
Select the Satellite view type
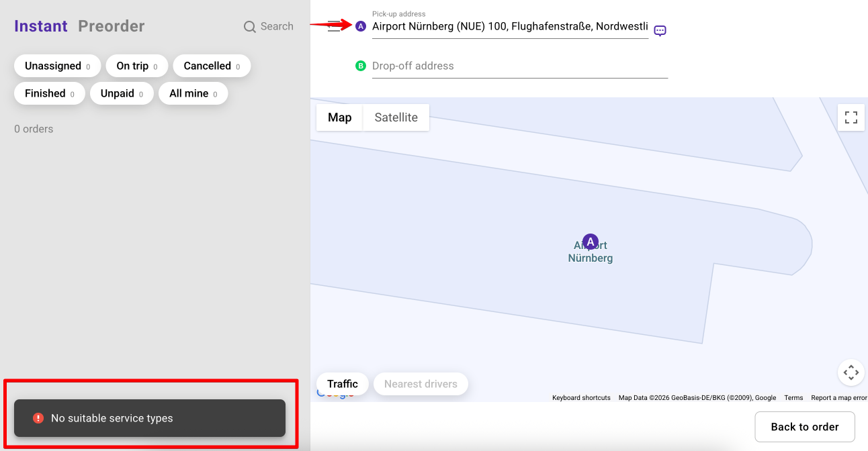[x=396, y=117]
